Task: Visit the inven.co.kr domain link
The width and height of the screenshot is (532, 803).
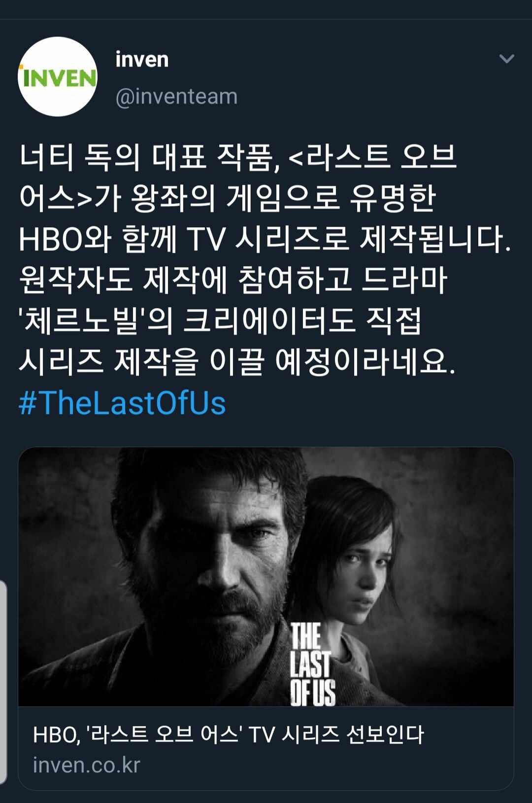Action: pyautogui.click(x=87, y=765)
